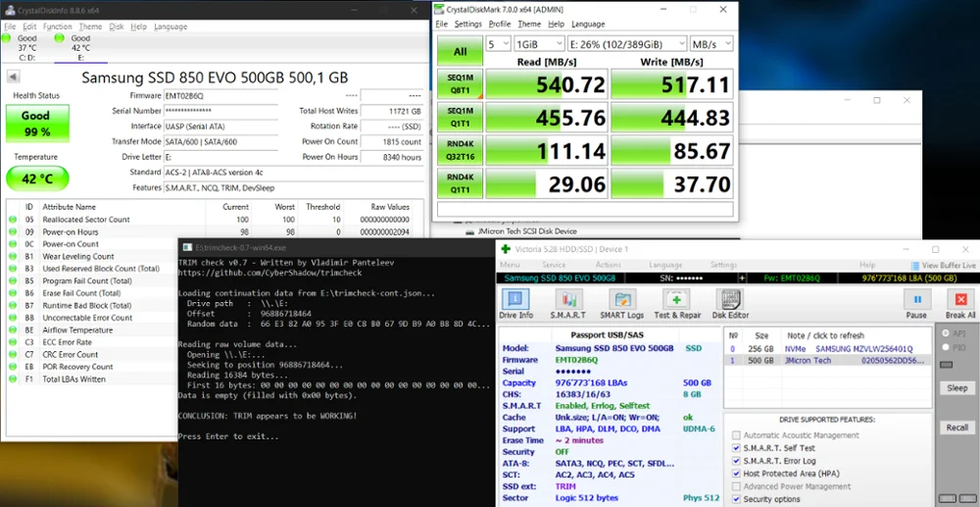
Task: Click status dot for CRC Error Count
Action: (x=13, y=354)
